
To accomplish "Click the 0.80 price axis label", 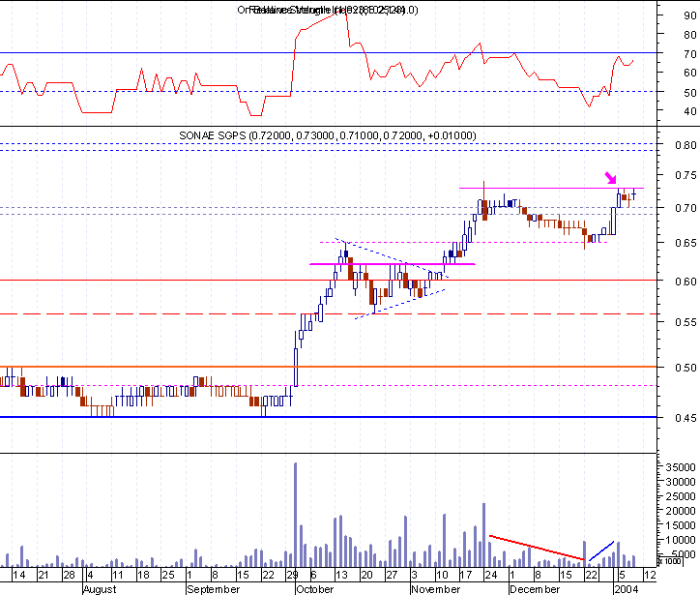I will pos(685,145).
